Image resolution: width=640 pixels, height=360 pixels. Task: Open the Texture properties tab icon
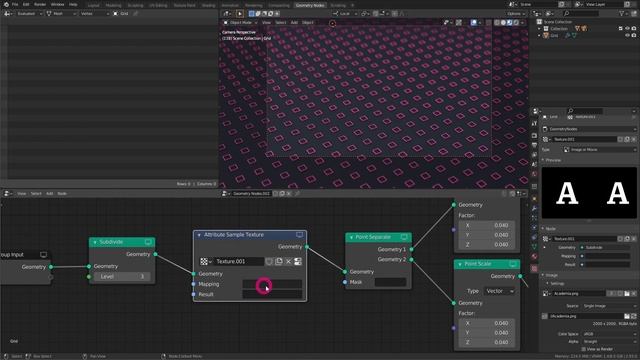[x=534, y=269]
